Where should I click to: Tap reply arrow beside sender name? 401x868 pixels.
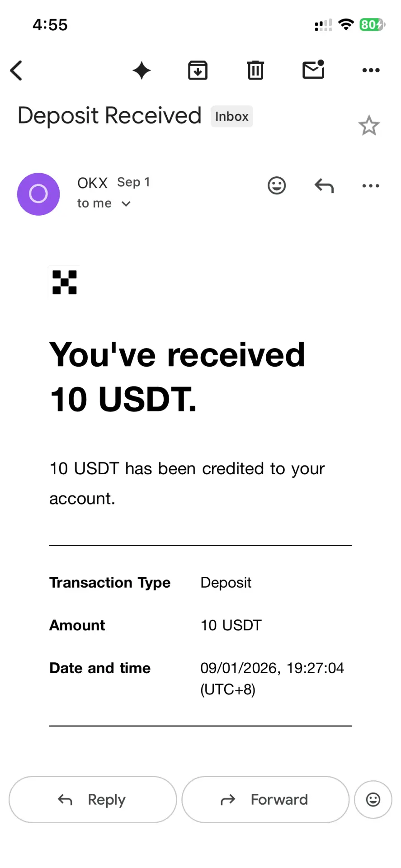324,185
